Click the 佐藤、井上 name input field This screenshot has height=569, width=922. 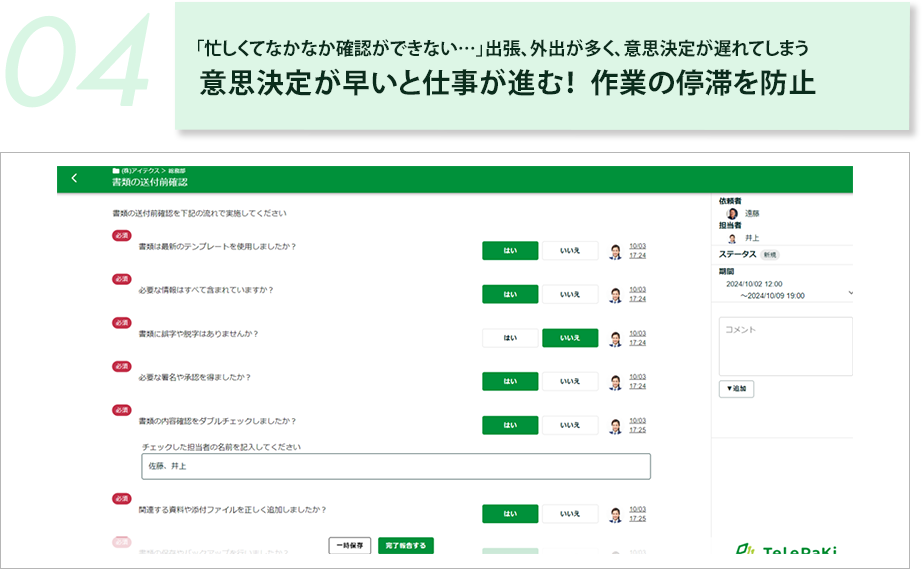pyautogui.click(x=396, y=466)
